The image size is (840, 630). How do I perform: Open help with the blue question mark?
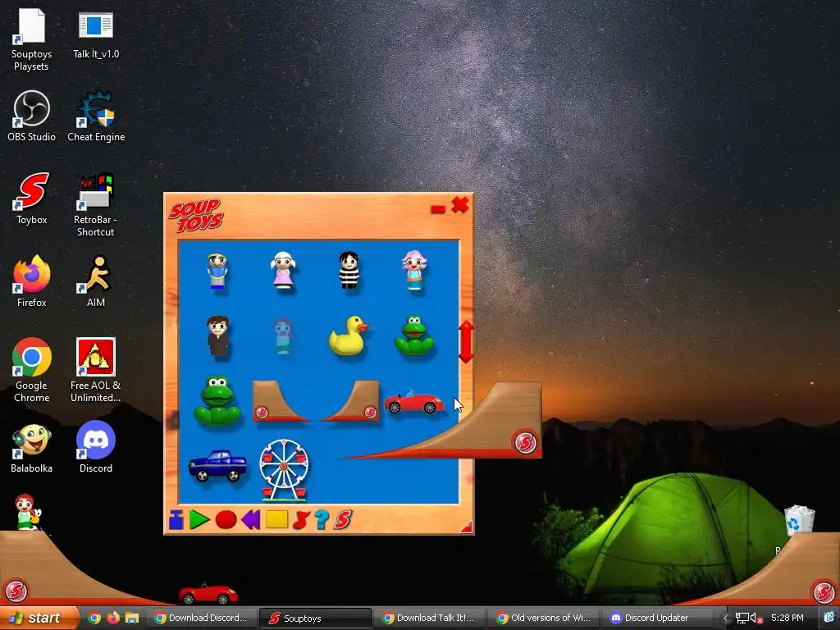click(x=322, y=519)
